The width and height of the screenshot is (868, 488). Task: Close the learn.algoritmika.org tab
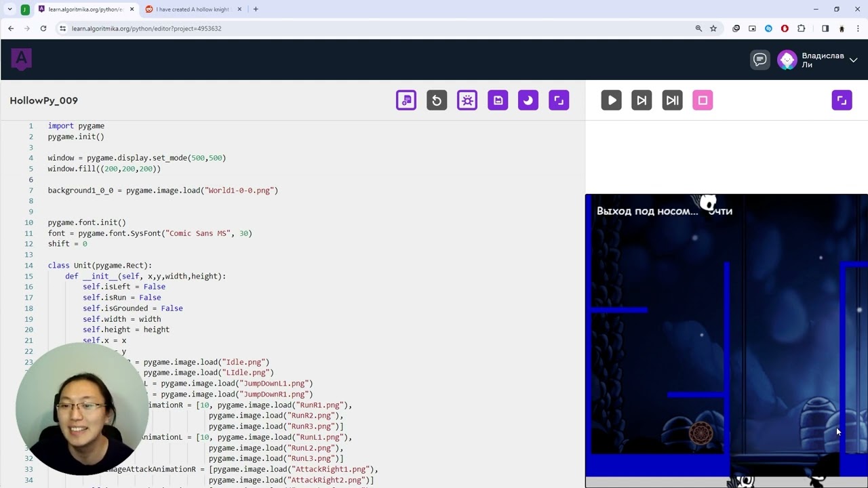coord(132,9)
